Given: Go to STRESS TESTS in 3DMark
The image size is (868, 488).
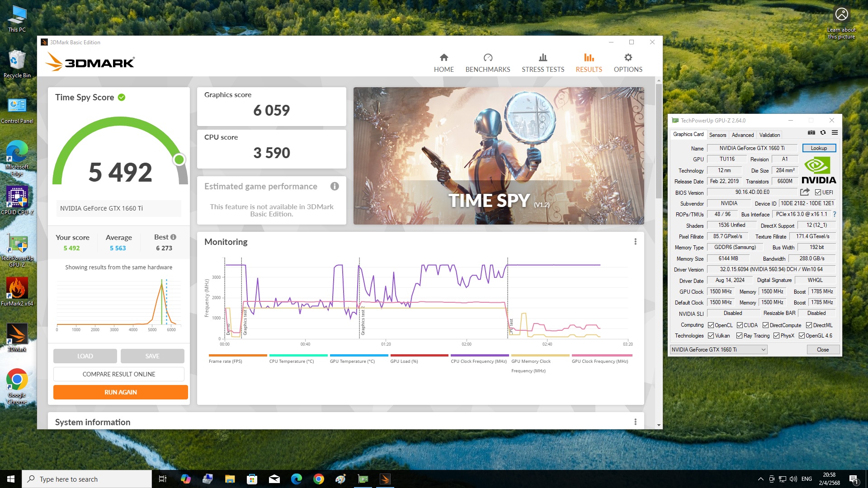Looking at the screenshot, I should tap(543, 63).
